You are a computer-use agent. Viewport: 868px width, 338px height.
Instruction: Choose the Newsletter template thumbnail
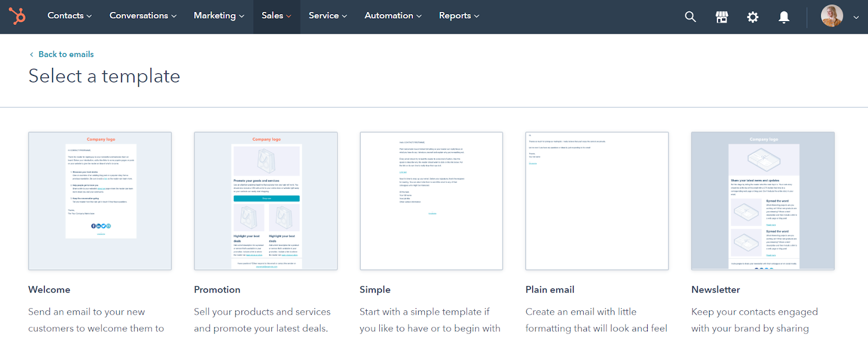coord(763,201)
